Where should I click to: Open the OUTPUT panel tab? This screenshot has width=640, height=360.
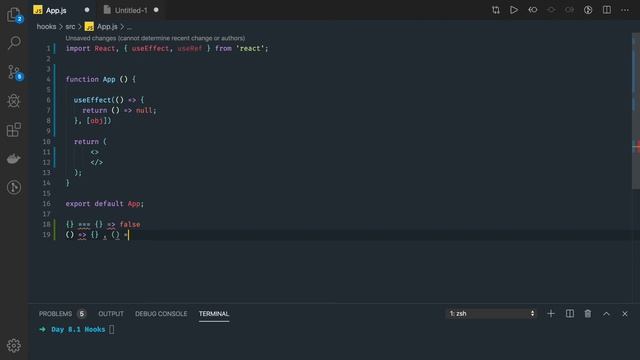pyautogui.click(x=111, y=313)
